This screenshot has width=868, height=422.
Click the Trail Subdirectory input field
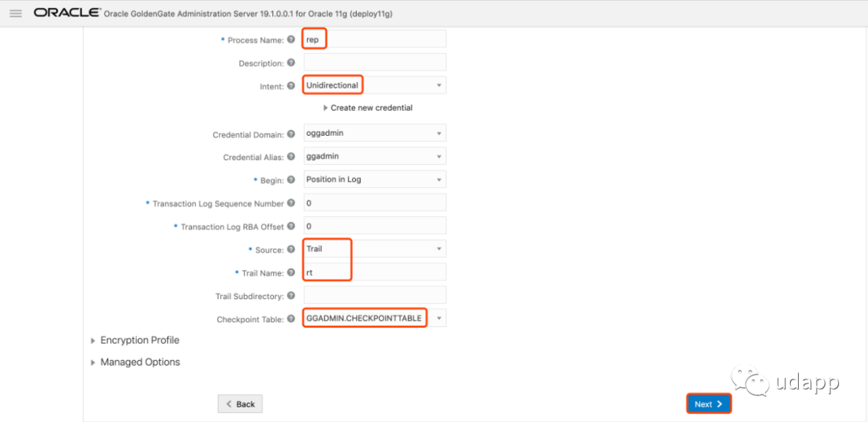[x=375, y=296]
